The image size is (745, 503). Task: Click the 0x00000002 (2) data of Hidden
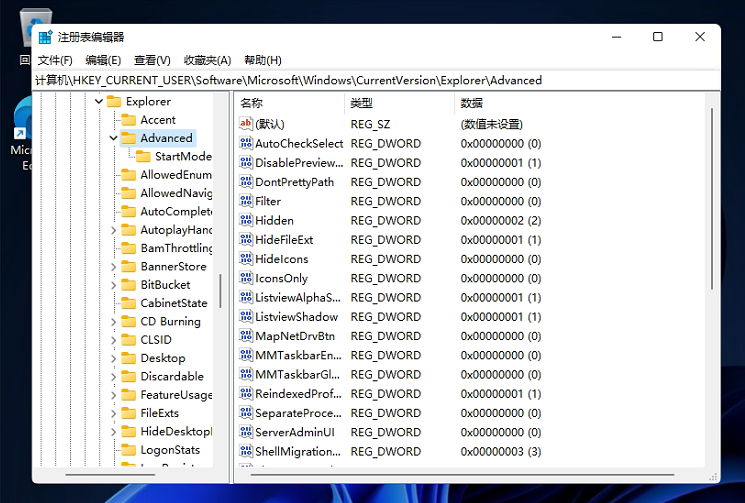pos(501,220)
